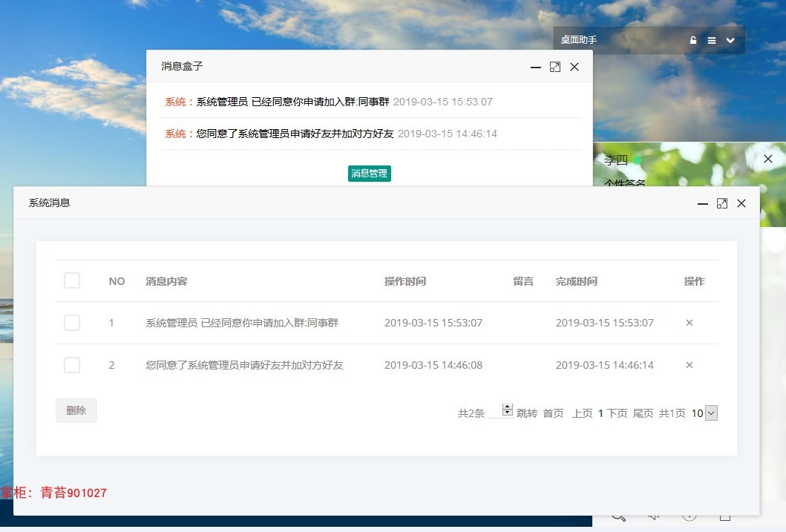Viewport: 786px width, 532px height.
Task: Click the 操作 column header
Action: (x=694, y=281)
